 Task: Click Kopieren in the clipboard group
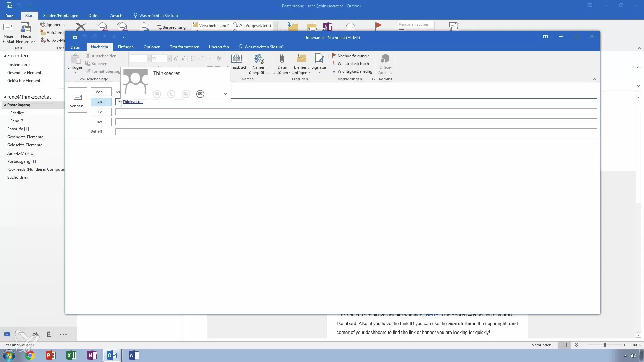97,64
